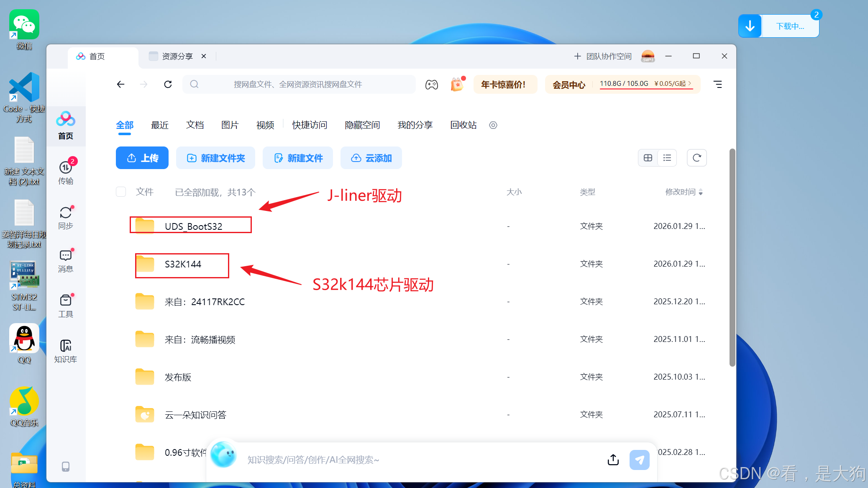868x488 pixels.
Task: Open the top-right hamburger menu
Action: click(x=718, y=85)
